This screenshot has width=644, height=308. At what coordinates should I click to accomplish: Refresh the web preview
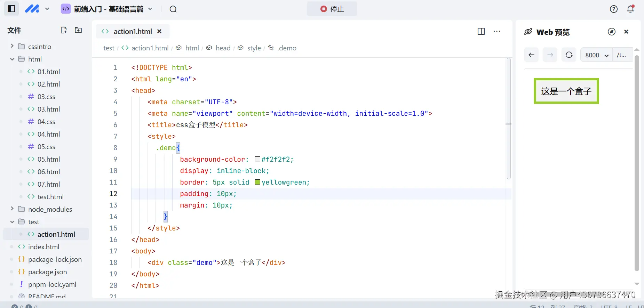(x=569, y=55)
